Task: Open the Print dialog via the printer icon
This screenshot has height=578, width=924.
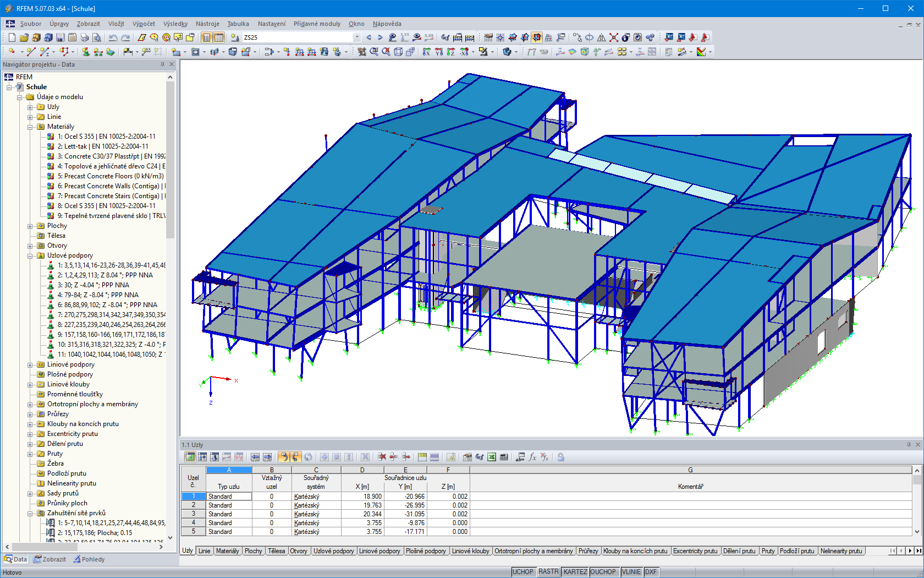Action: 85,37
